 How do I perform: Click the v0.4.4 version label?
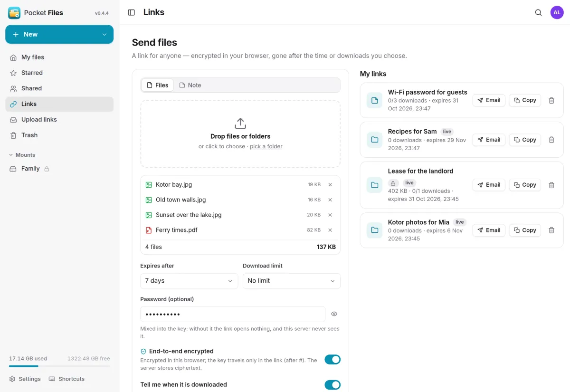pos(102,13)
